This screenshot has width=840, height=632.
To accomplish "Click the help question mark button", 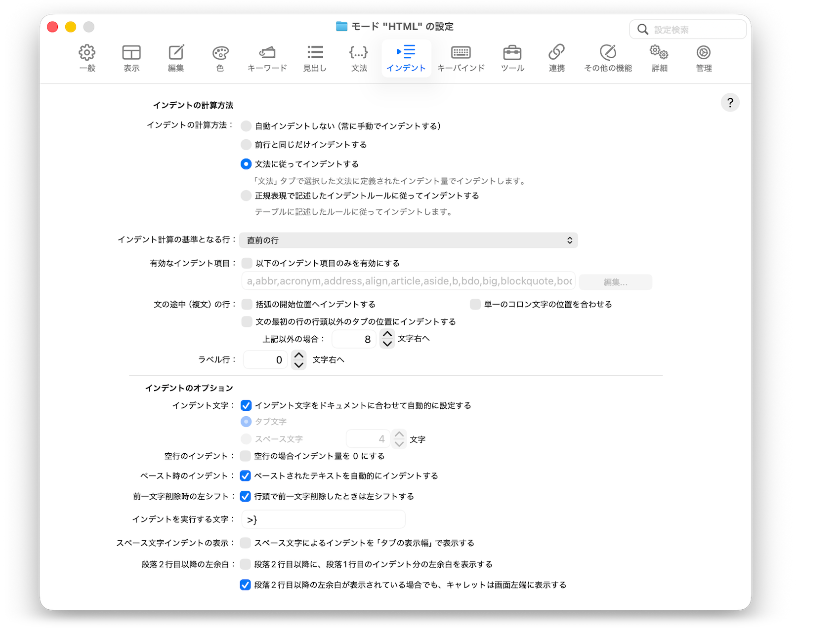I will click(x=730, y=103).
